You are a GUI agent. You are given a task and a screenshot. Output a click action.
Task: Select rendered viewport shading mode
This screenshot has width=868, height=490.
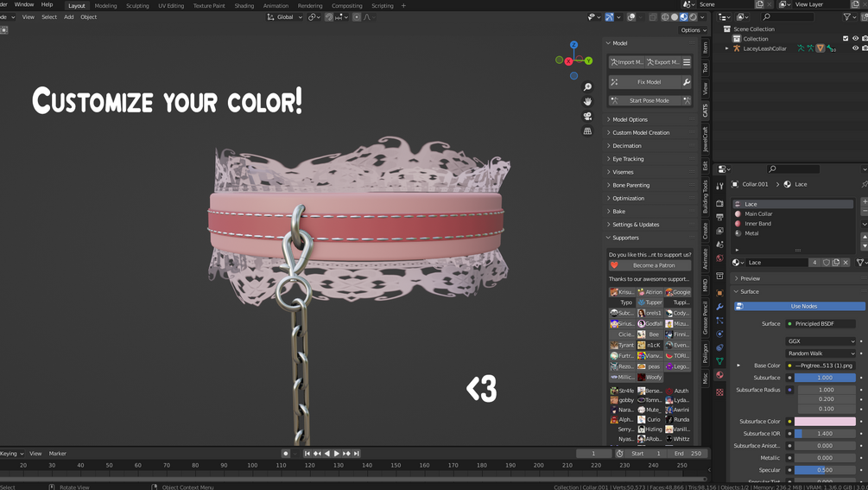click(693, 17)
